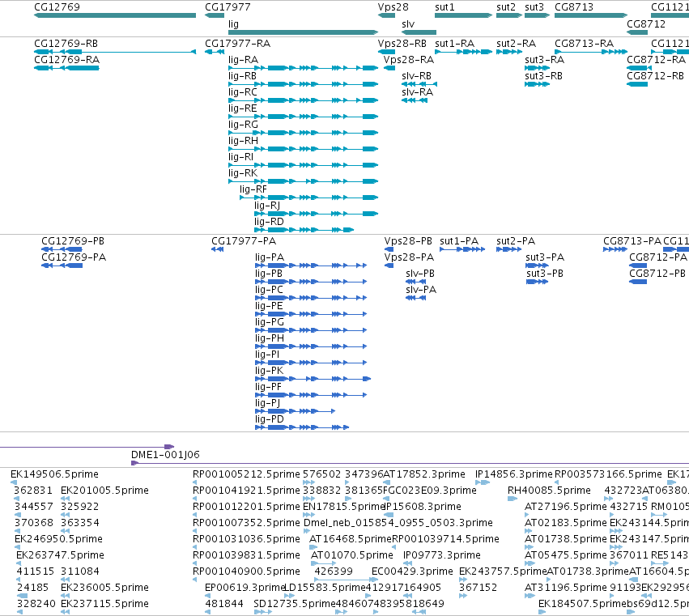This screenshot has width=689, height=616.
Task: Click EST EK149506.5prime
Action: (x=54, y=474)
